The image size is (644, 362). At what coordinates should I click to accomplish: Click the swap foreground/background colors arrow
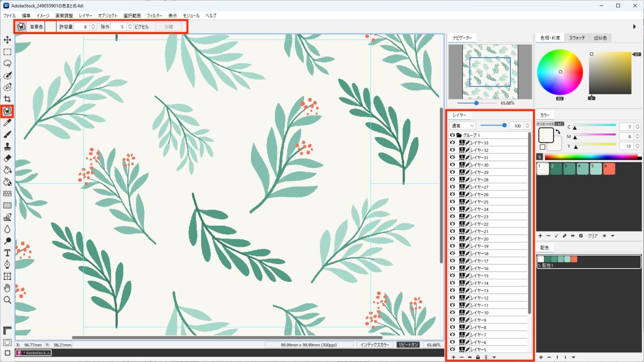pyautogui.click(x=557, y=132)
